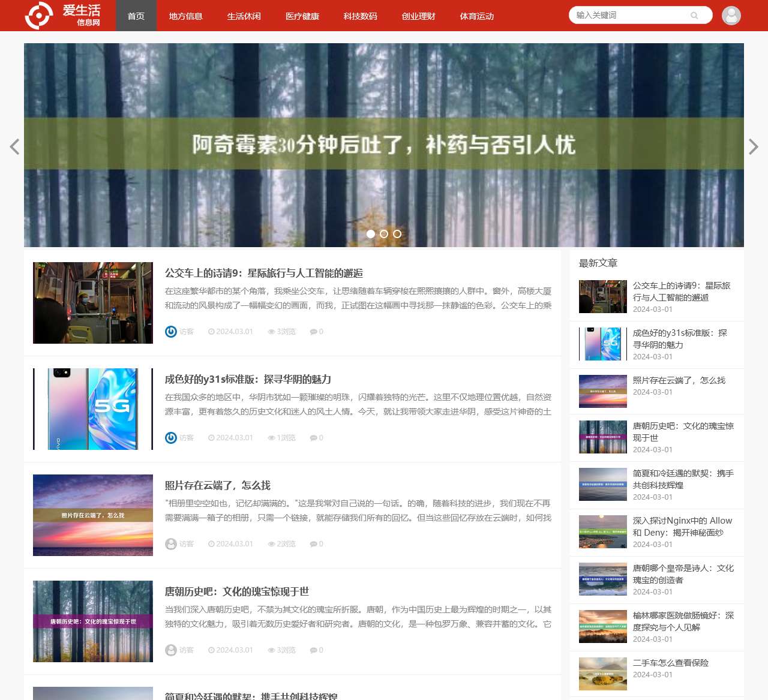Click comment icon under 成色好的y31s标准版 article
The width and height of the screenshot is (768, 700).
[x=313, y=438]
